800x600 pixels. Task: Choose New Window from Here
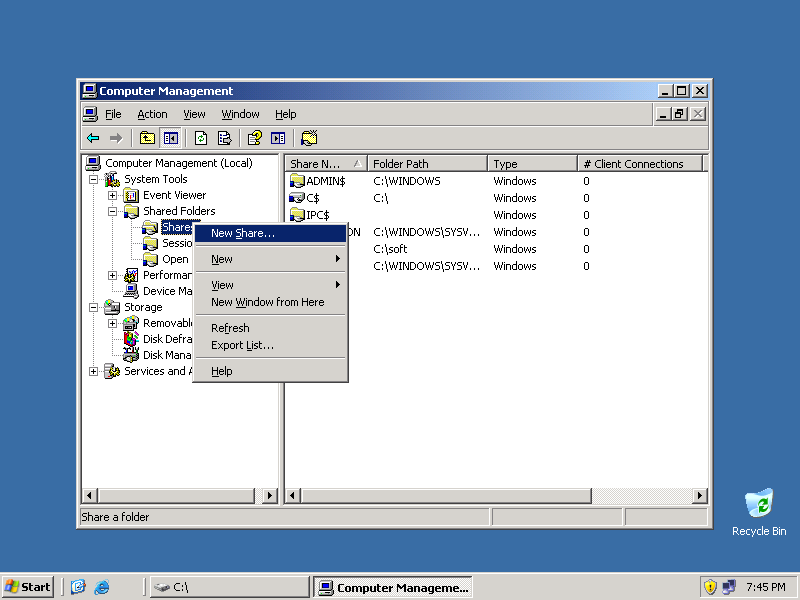(x=270, y=302)
